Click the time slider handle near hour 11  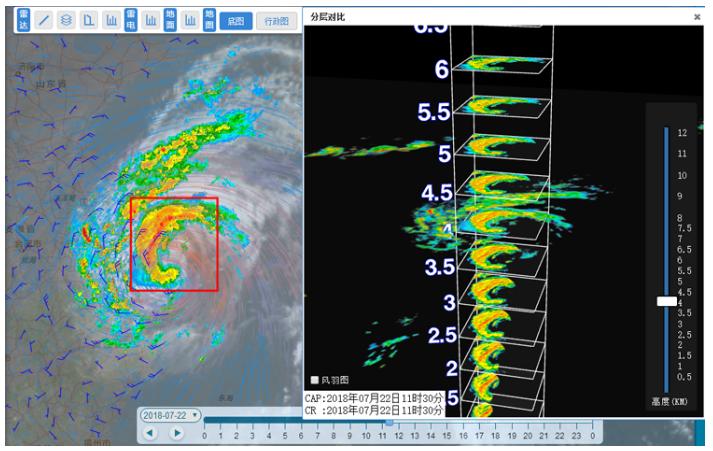coord(389,423)
